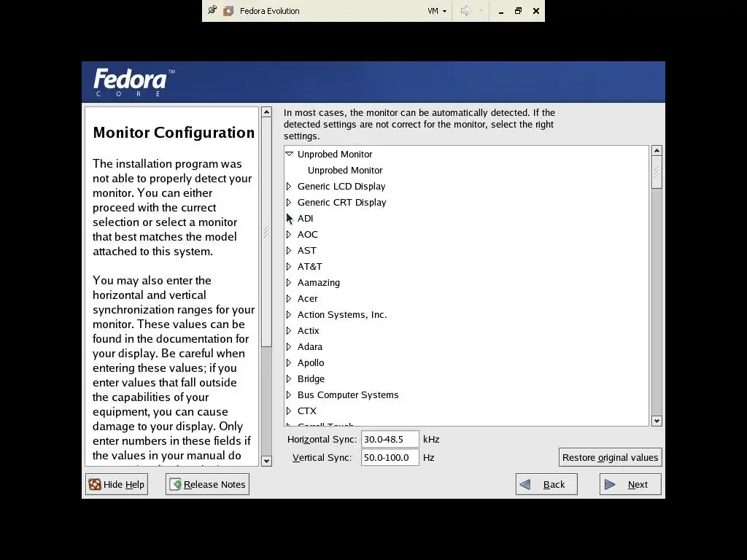
Task: Minimize the Fedora Evolution VM window
Action: (x=500, y=11)
